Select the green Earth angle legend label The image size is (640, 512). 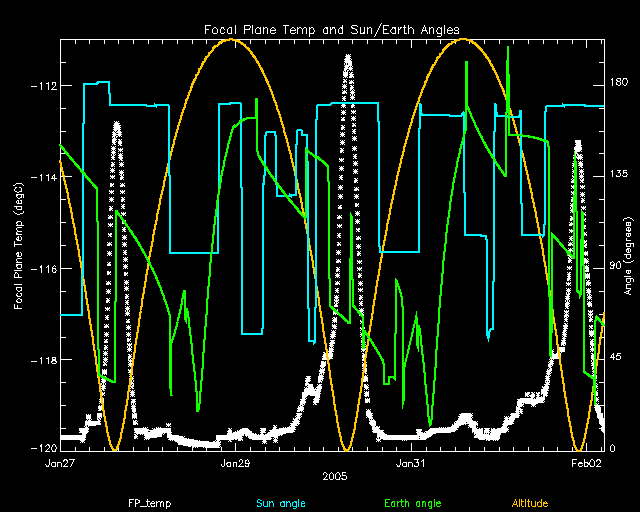coord(413,503)
